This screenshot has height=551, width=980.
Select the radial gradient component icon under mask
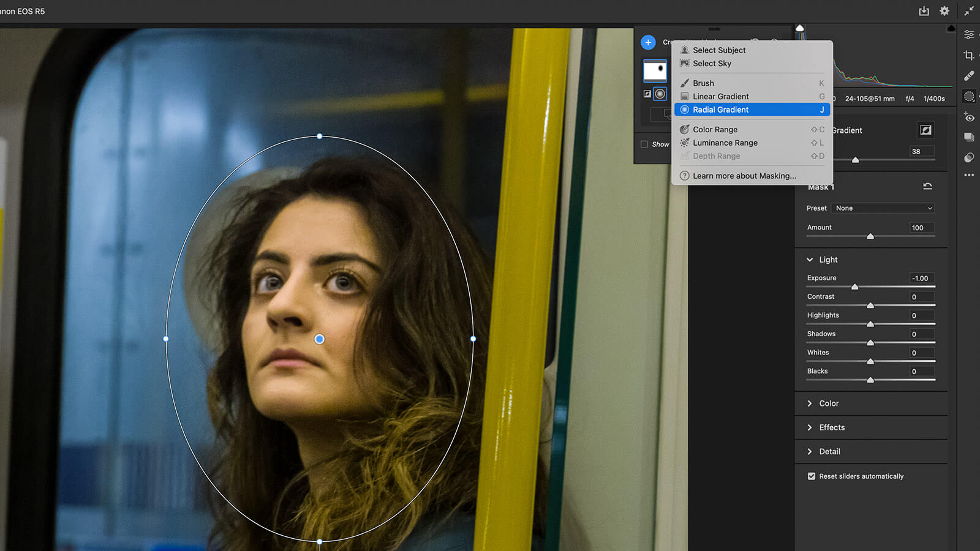(660, 94)
